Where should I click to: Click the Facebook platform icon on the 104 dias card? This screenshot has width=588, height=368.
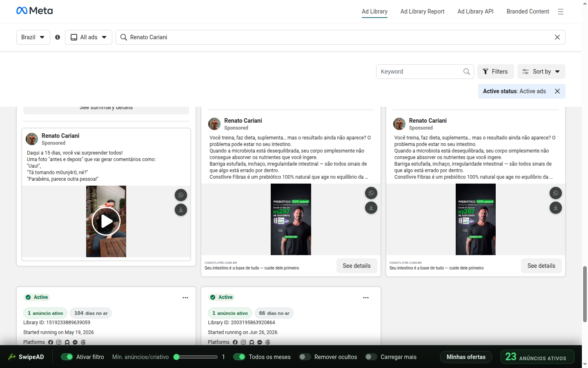click(51, 342)
